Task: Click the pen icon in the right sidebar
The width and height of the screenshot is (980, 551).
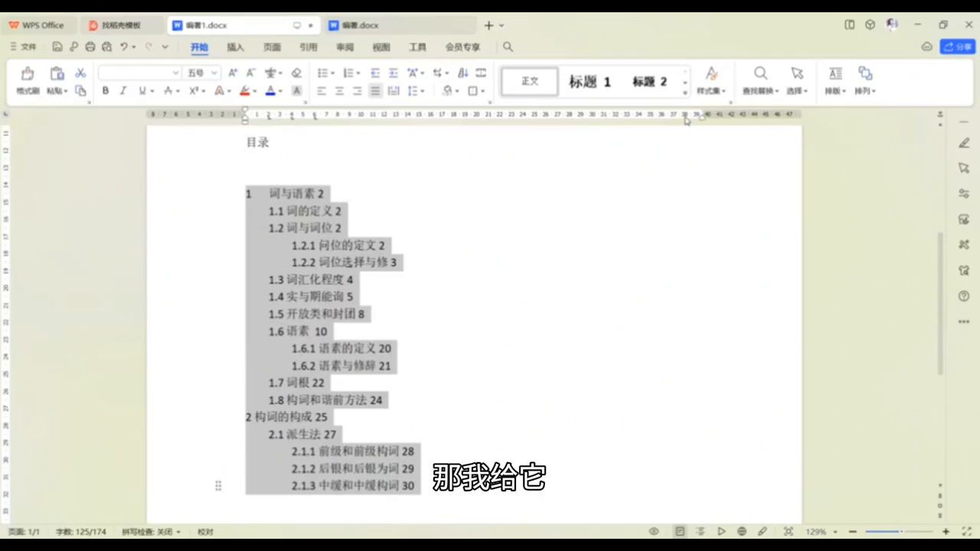Action: (964, 143)
